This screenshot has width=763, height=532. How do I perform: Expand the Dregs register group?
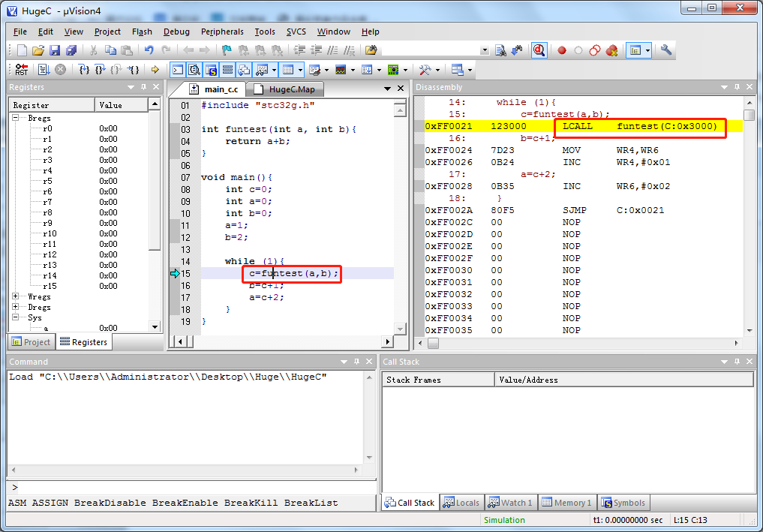(x=16, y=307)
